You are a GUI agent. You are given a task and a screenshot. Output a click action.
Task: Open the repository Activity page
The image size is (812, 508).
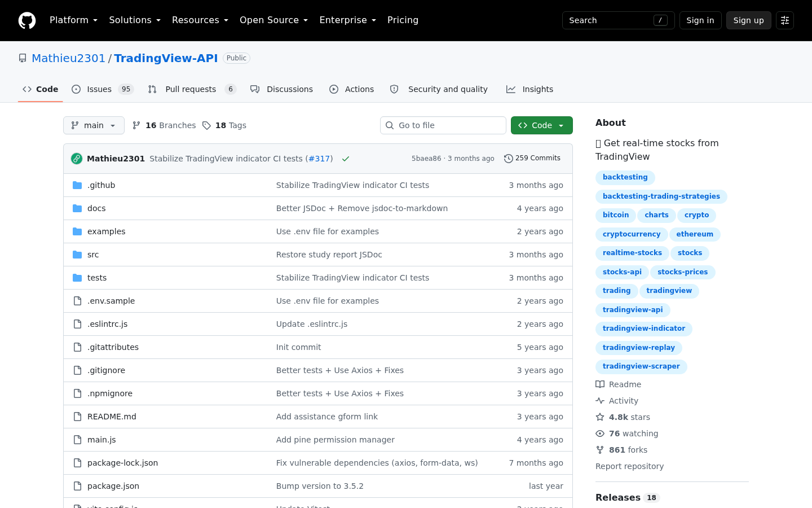click(617, 401)
